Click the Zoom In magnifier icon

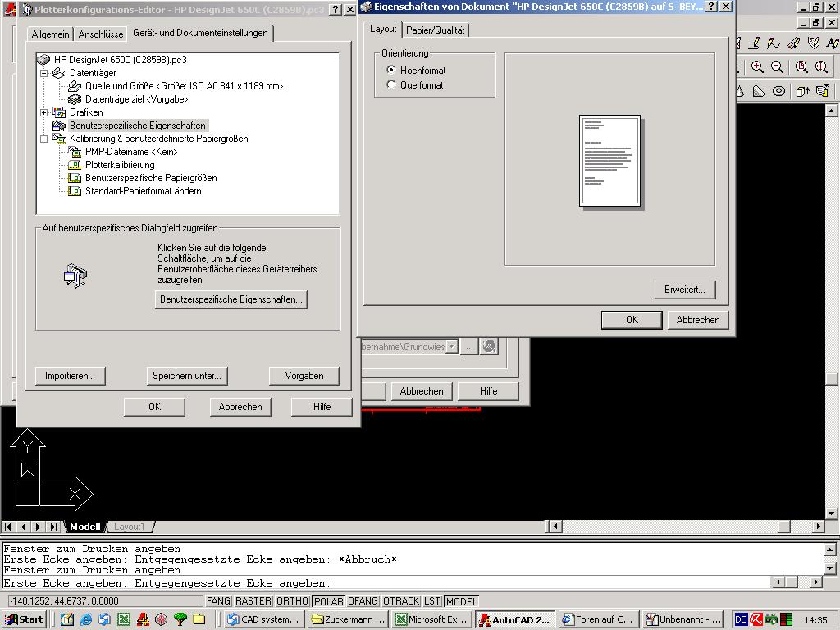[x=757, y=67]
